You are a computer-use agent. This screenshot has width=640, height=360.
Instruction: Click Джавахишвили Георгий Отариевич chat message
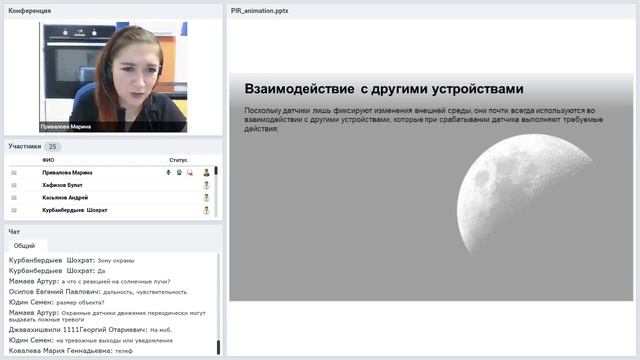91,330
